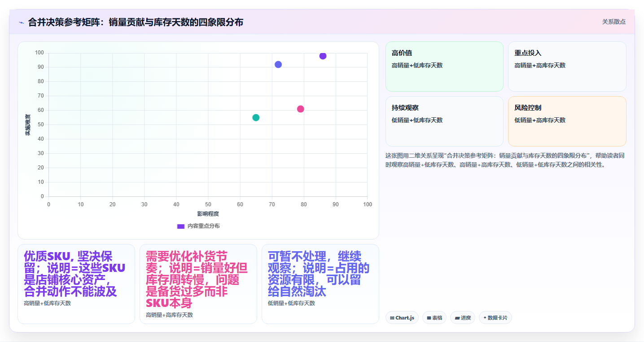Image resolution: width=644 pixels, height=342 pixels.
Task: Click 低销量+高库存天数 under 风险控制
Action: [x=540, y=120]
